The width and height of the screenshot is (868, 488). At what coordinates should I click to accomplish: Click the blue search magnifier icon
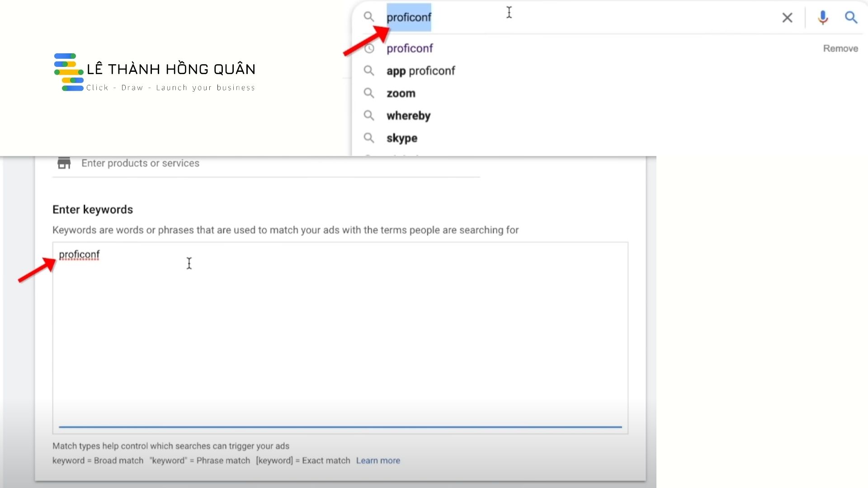click(851, 18)
